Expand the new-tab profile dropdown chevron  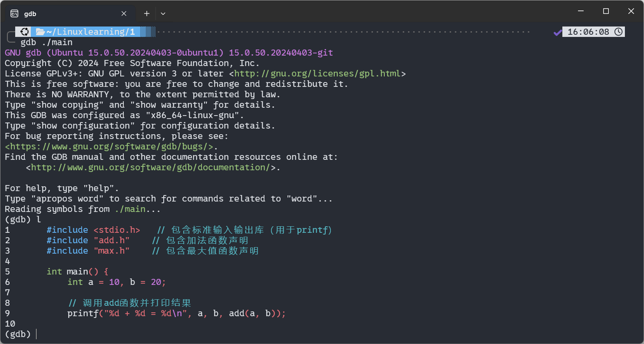coord(163,13)
